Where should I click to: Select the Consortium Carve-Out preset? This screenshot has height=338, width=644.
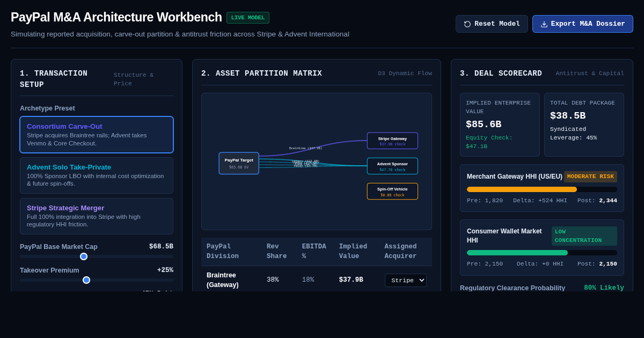click(x=97, y=135)
